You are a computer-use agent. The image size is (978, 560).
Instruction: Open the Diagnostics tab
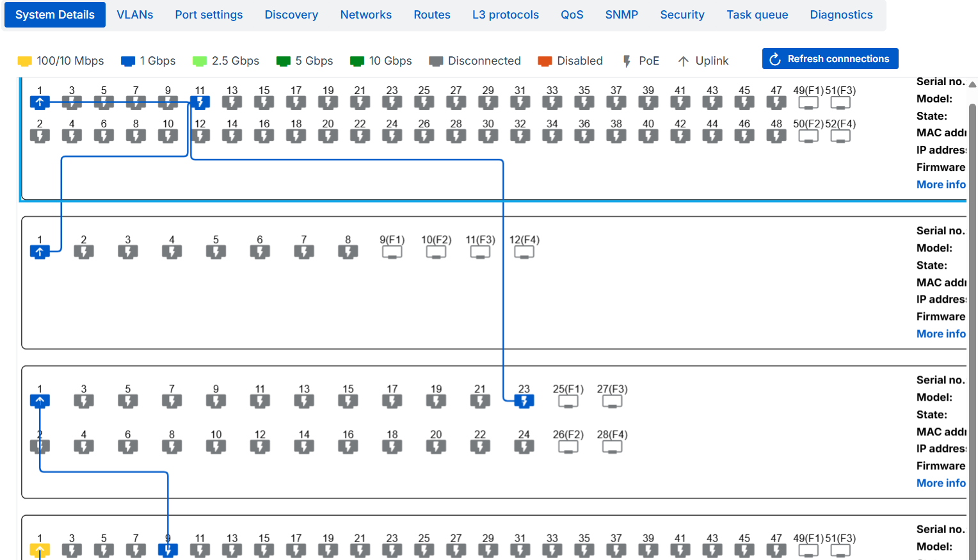click(841, 15)
